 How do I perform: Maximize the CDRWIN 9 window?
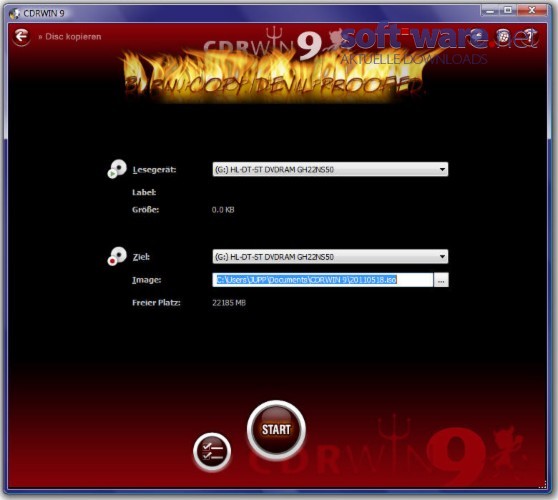[x=508, y=11]
